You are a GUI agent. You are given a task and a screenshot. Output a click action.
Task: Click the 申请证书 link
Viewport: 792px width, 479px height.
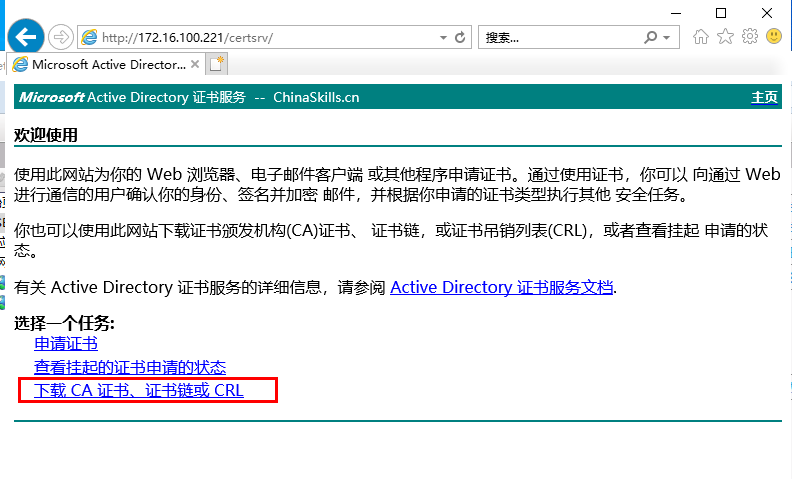[66, 344]
